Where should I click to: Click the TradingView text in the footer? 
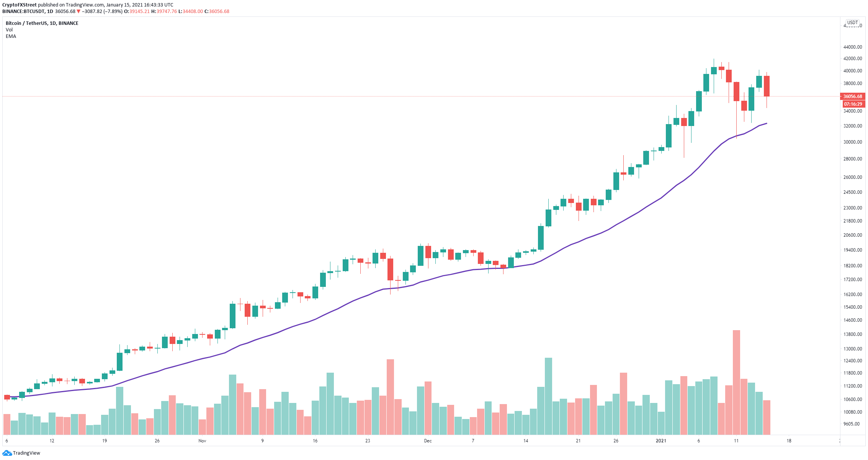tap(26, 453)
